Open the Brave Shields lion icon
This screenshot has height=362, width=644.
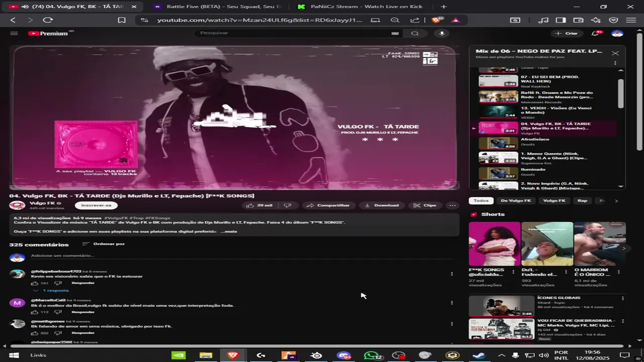point(437,20)
